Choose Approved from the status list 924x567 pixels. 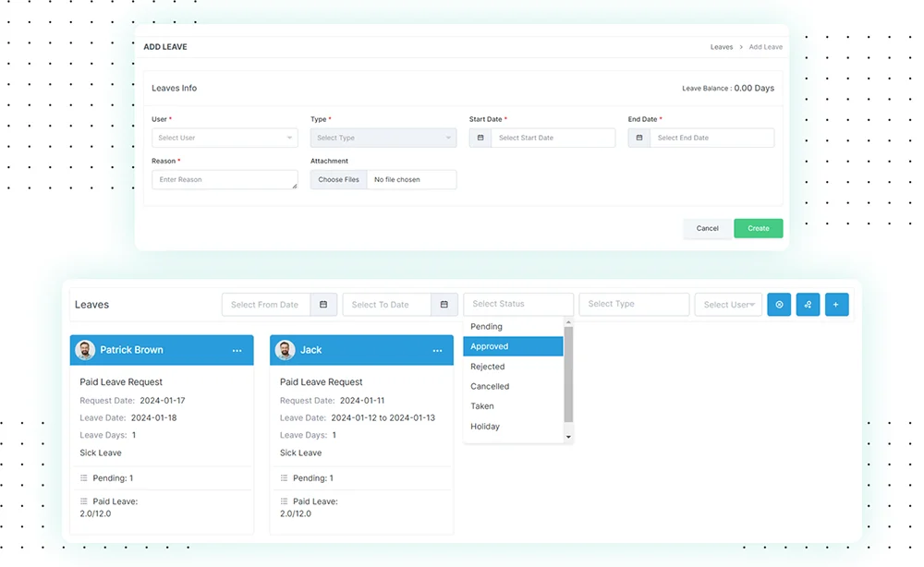click(x=513, y=346)
